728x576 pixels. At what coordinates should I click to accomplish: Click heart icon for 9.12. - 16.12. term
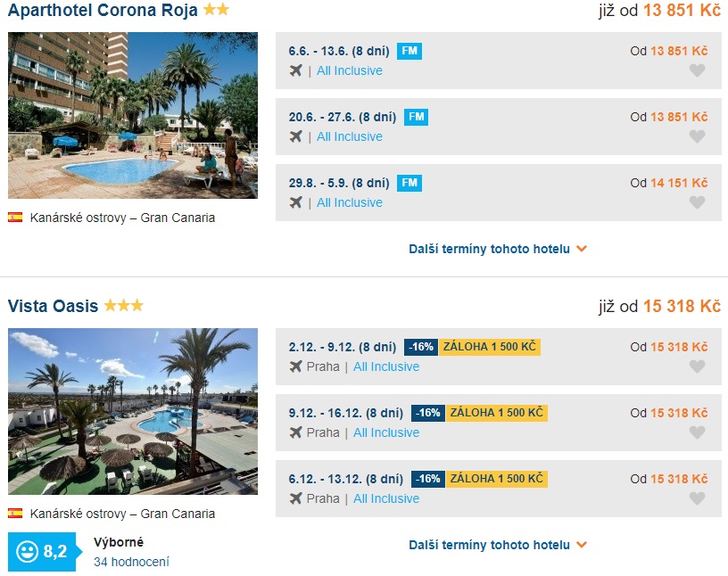click(x=697, y=432)
